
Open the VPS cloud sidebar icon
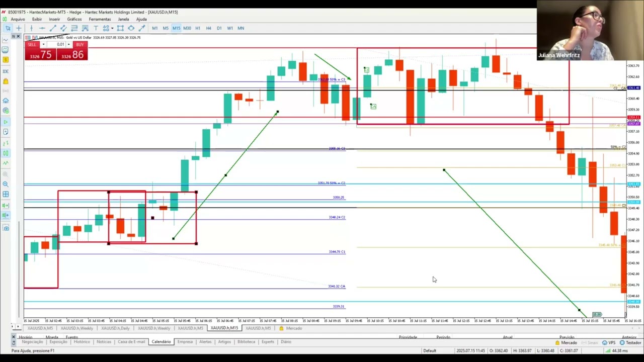click(6, 101)
